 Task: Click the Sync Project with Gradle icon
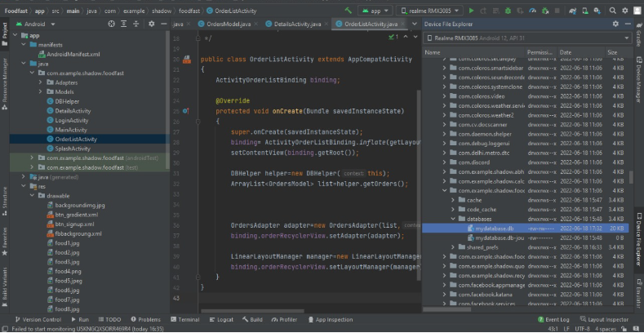tap(572, 11)
